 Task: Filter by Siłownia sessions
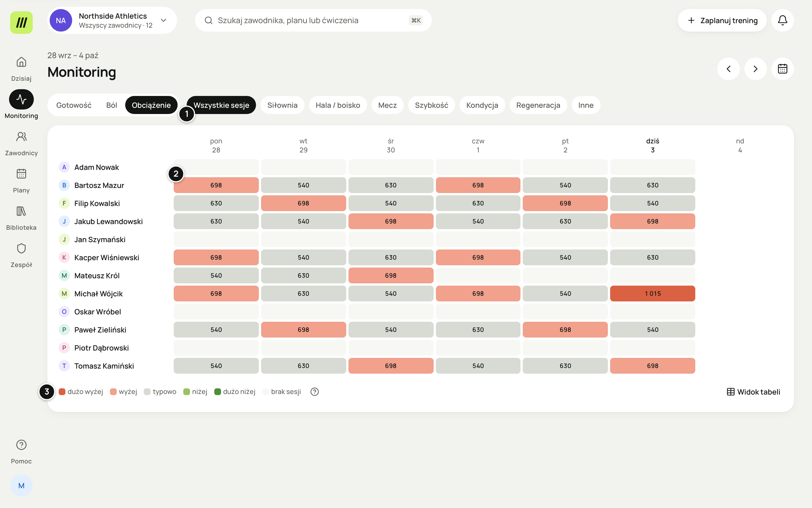[282, 105]
